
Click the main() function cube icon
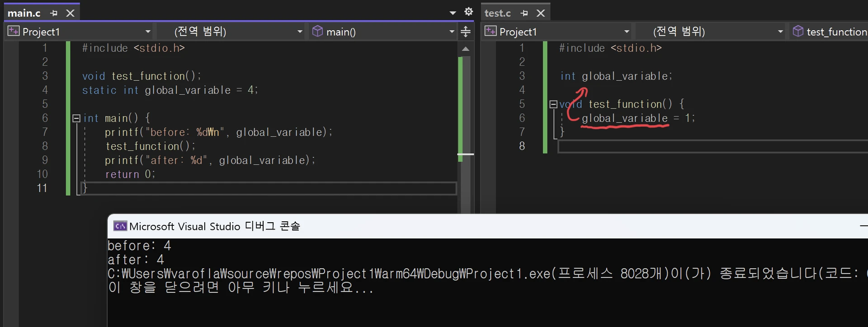click(318, 31)
